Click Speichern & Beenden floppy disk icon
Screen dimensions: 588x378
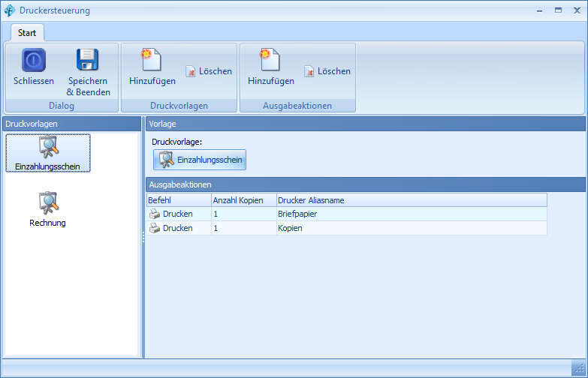(88, 61)
